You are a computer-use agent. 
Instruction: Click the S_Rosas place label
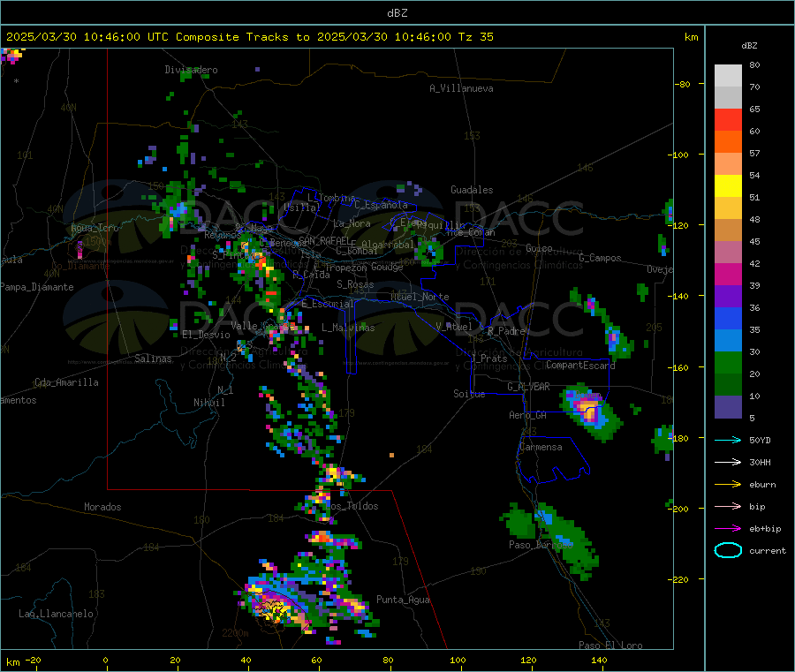(x=355, y=284)
